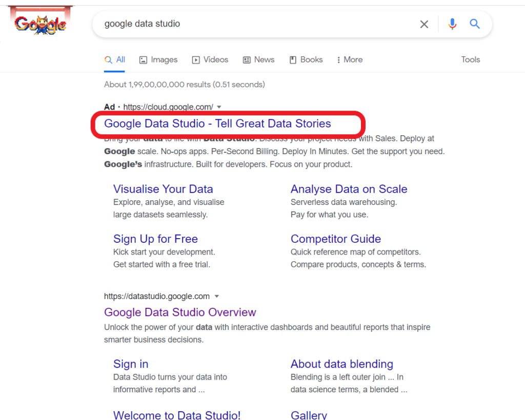Click inside the search query field
The width and height of the screenshot is (525, 420).
[x=231, y=24]
